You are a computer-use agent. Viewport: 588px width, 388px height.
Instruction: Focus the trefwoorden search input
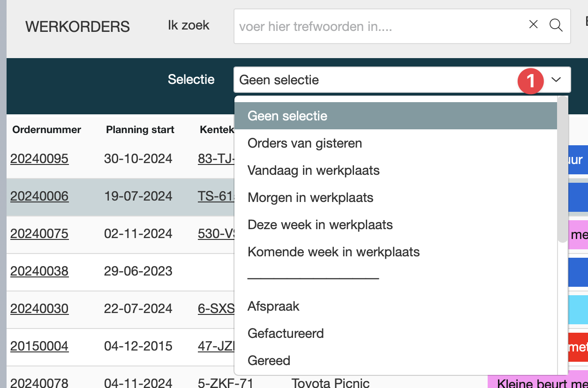pyautogui.click(x=375, y=26)
